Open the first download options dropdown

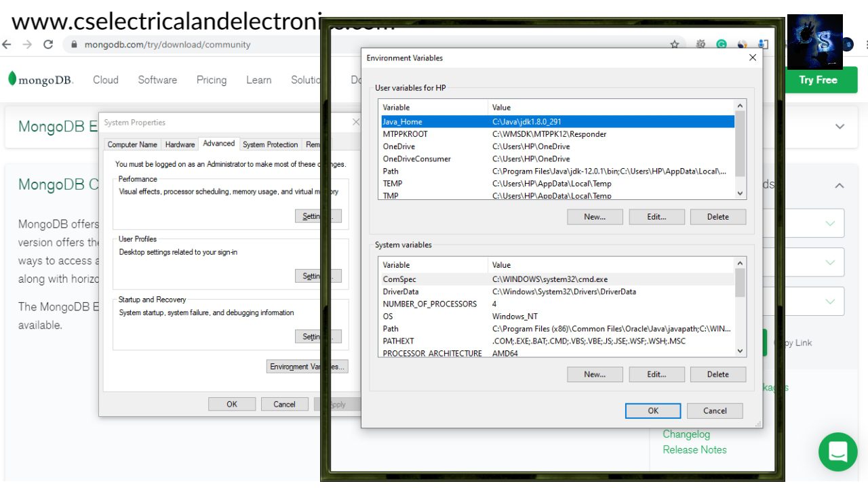(x=830, y=223)
